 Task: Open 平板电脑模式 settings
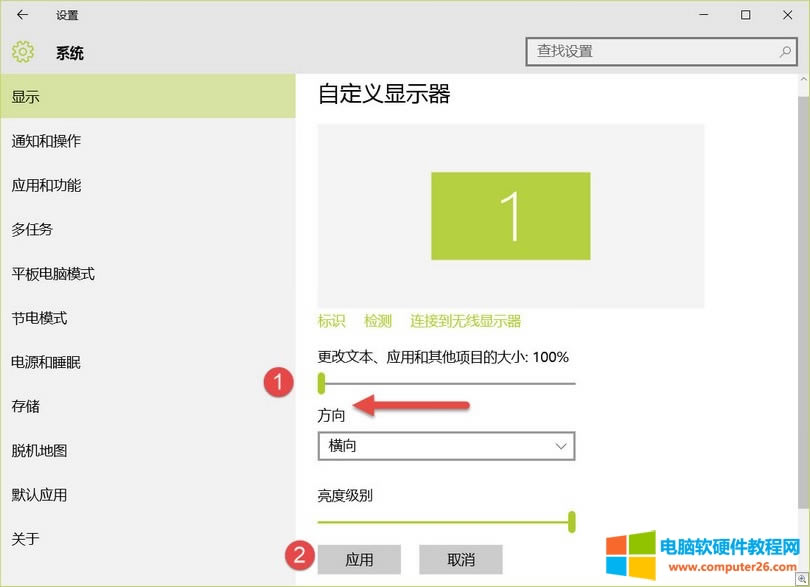click(x=148, y=273)
